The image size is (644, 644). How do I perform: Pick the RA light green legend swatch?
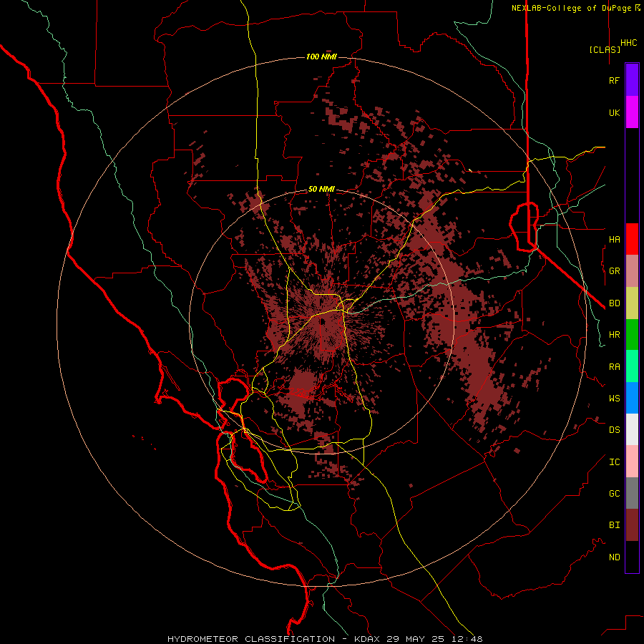(x=632, y=366)
